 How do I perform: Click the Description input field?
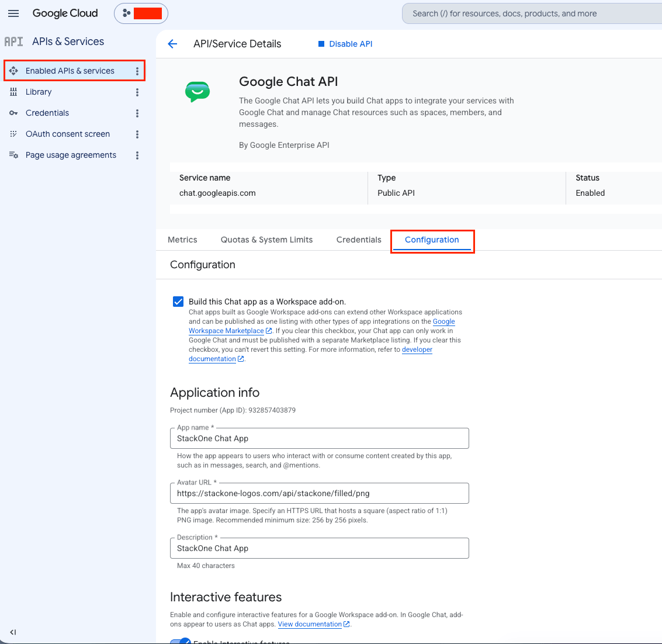(320, 548)
